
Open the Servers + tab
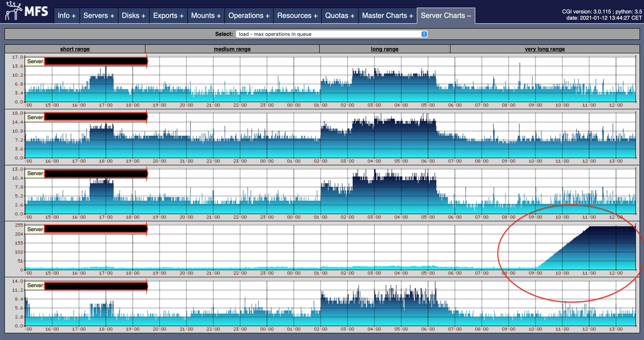click(x=99, y=16)
